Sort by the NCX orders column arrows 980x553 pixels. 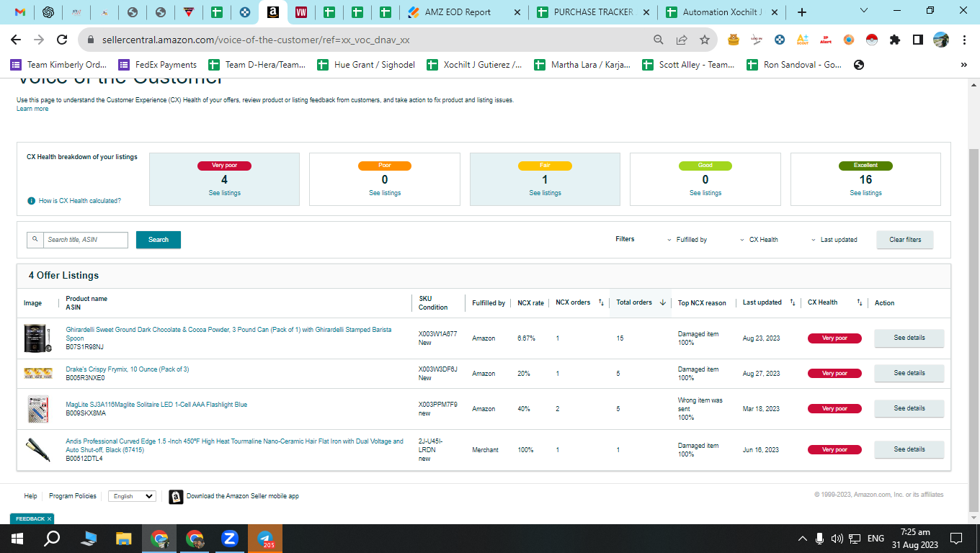pos(601,302)
